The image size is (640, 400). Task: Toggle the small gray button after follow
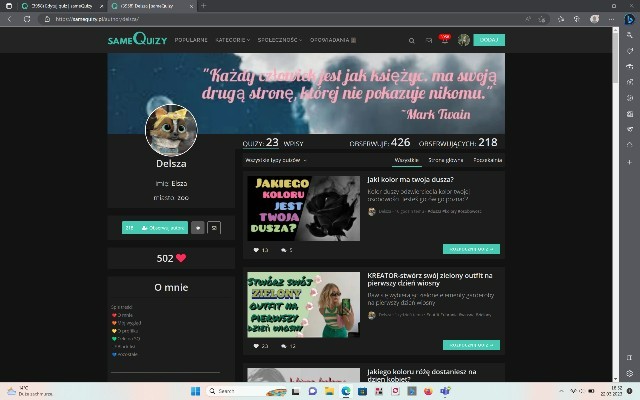pyautogui.click(x=197, y=228)
